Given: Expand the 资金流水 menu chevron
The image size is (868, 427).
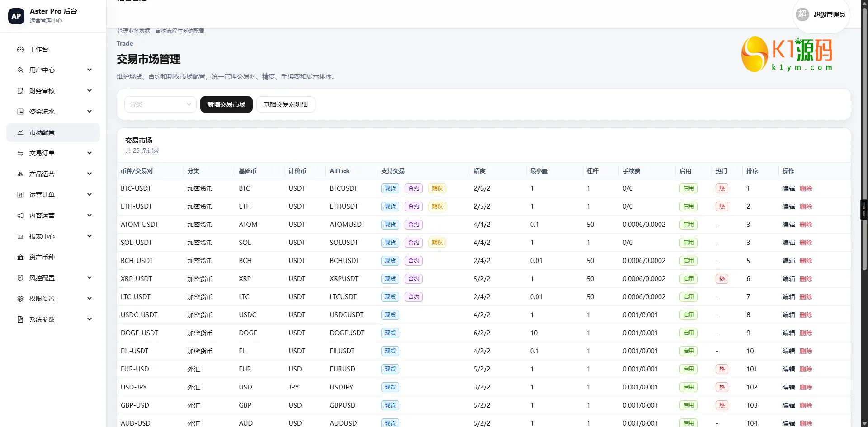Looking at the screenshot, I should 90,112.
